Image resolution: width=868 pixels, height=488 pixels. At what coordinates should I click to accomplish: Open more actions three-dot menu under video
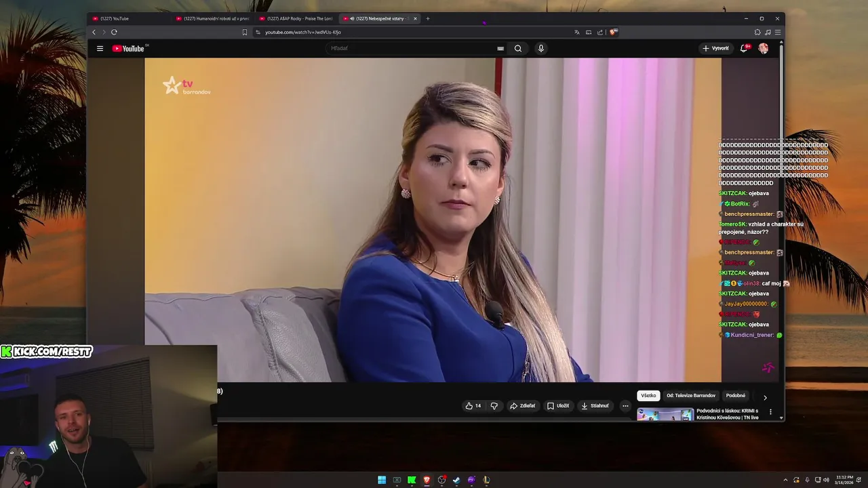pos(625,406)
